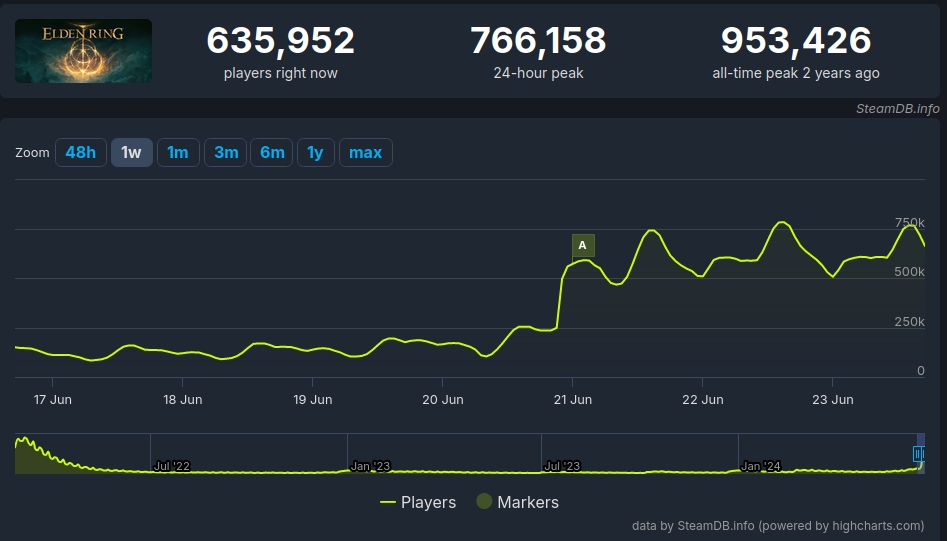Screen dimensions: 947x541
Task: Click Jul '23 in the navigator timeline
Action: coord(562,466)
